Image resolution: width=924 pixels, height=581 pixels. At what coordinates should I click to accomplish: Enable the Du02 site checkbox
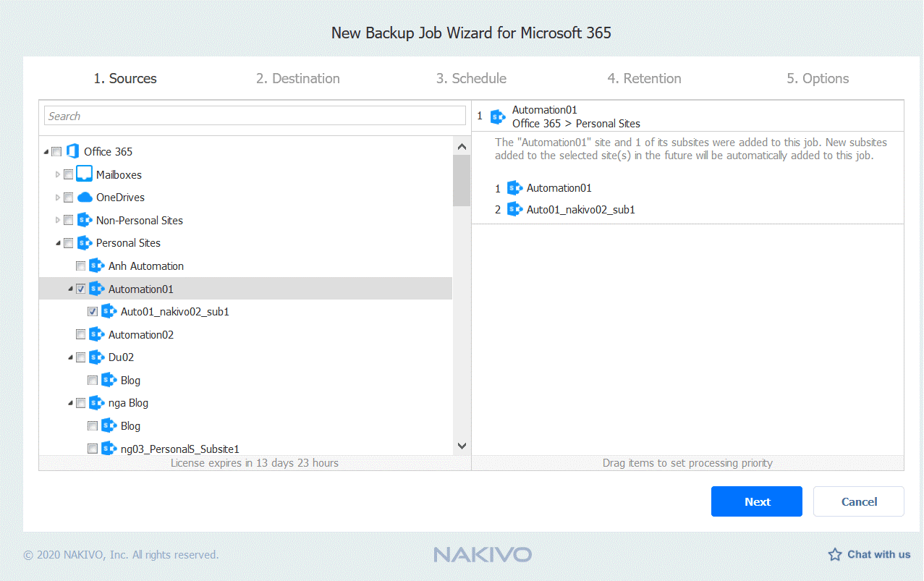point(80,357)
